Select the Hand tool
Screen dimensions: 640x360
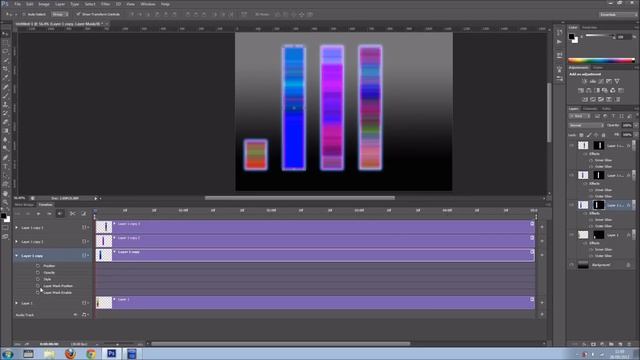(x=5, y=193)
